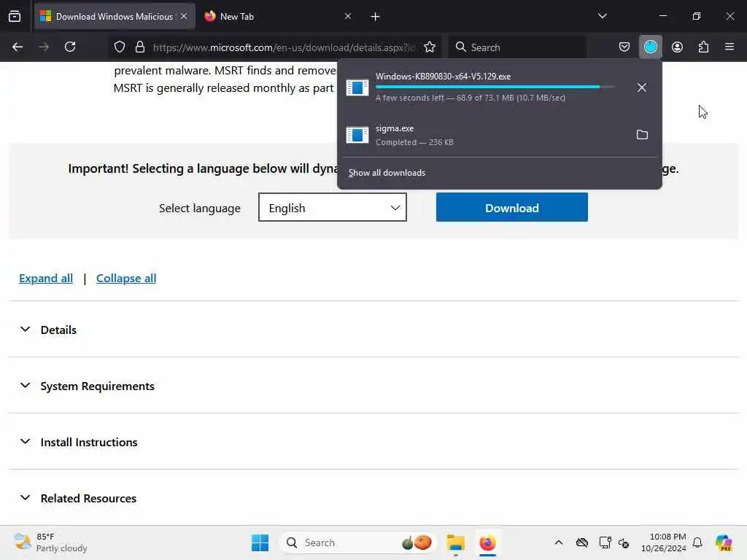Focus the Firefox Search box
This screenshot has height=560, width=747.
tap(517, 47)
